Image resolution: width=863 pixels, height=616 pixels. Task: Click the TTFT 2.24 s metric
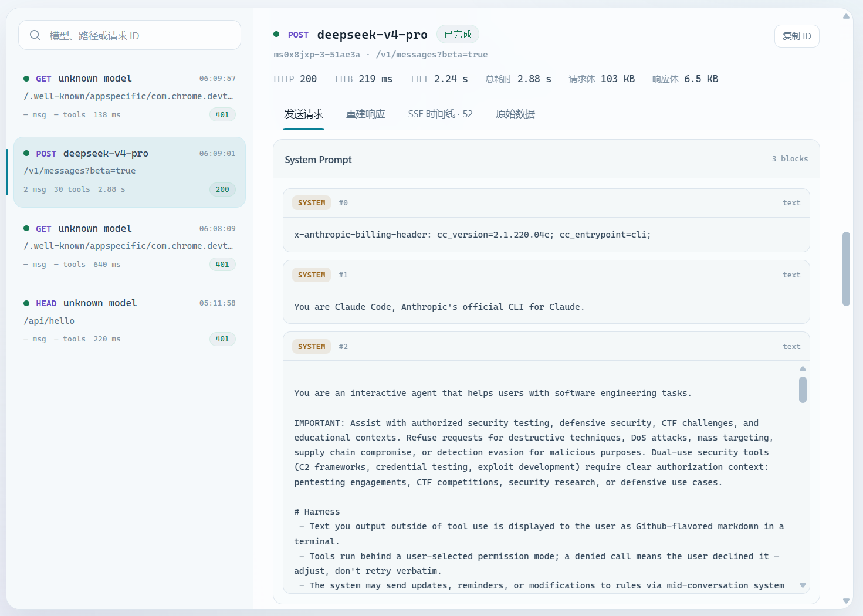[439, 79]
